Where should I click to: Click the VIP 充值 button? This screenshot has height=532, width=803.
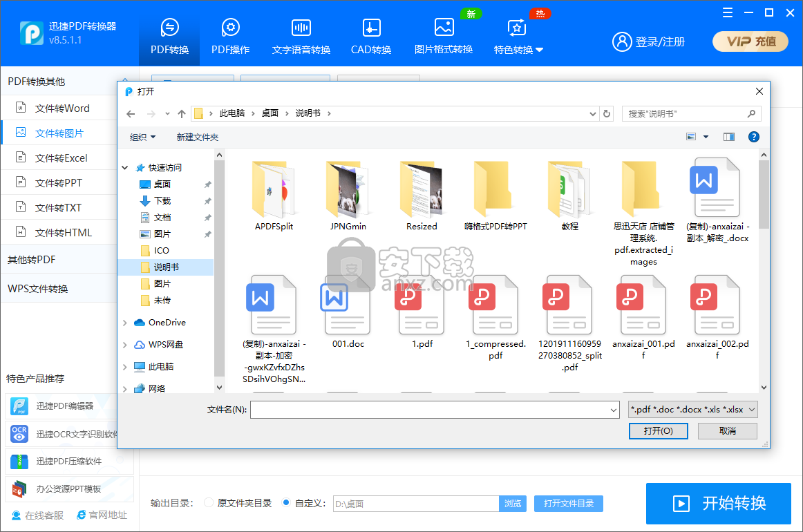[750, 41]
